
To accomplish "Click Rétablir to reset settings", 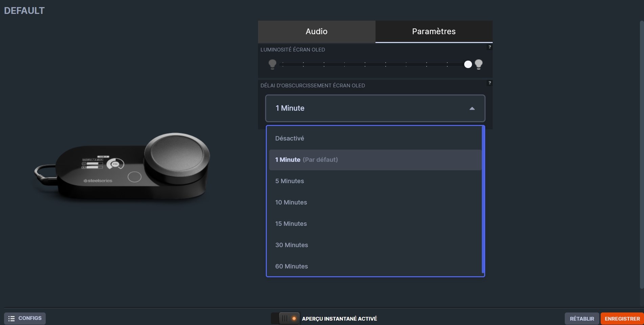I will [x=582, y=319].
